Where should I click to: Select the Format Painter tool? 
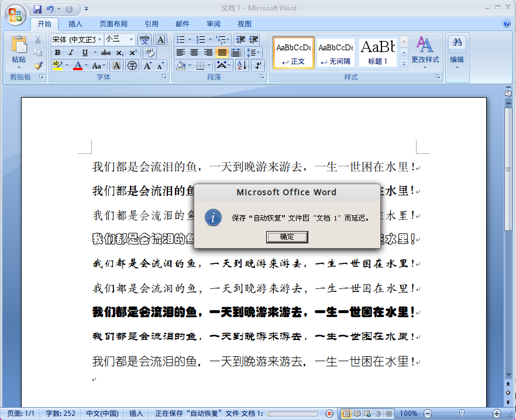pos(37,65)
